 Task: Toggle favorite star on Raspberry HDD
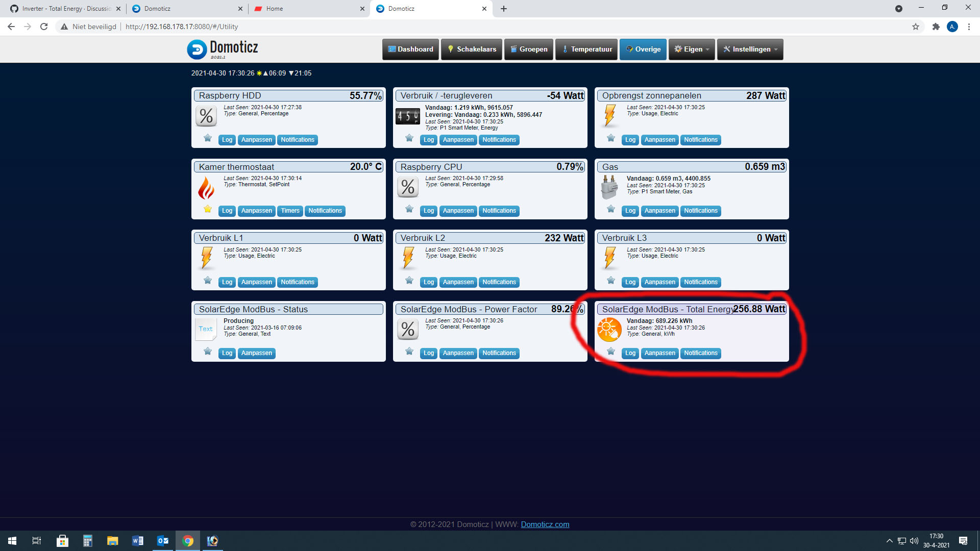point(207,138)
